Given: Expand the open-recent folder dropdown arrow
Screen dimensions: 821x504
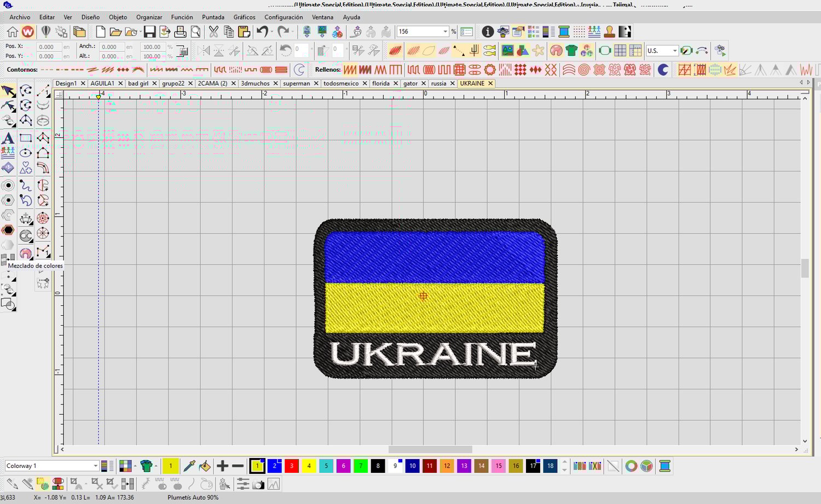Looking at the screenshot, I should (x=140, y=32).
